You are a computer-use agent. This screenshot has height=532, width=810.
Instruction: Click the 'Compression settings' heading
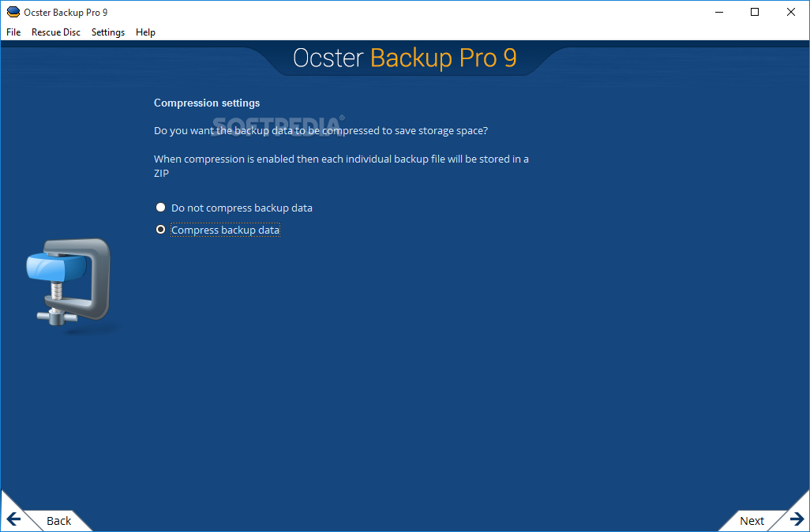(x=207, y=103)
